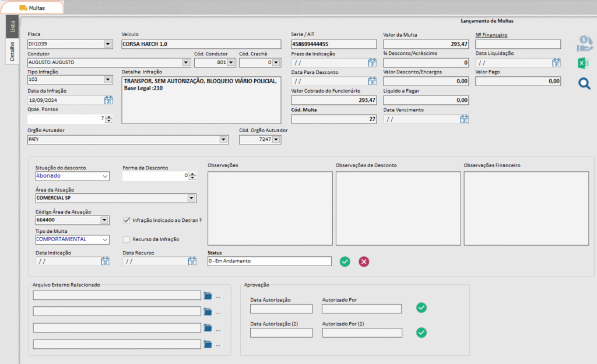Open the Nº Financeiro link
Screen dimensions: 597x364
click(x=491, y=34)
